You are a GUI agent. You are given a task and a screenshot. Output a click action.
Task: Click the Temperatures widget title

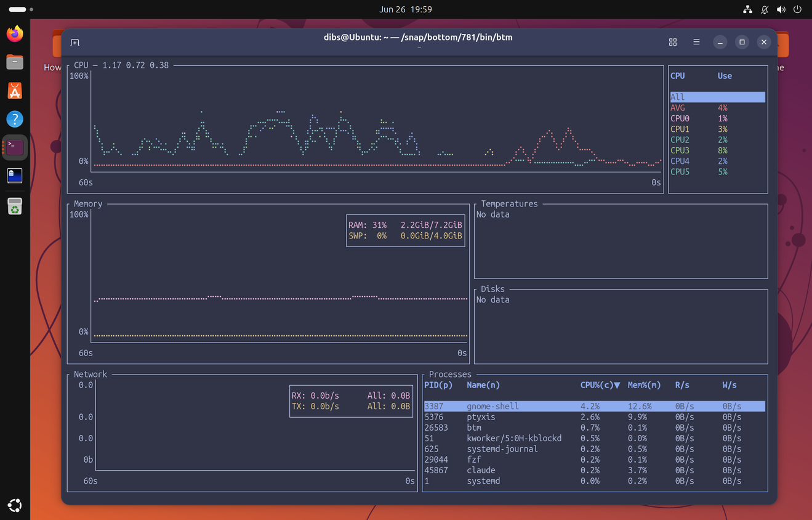509,204
